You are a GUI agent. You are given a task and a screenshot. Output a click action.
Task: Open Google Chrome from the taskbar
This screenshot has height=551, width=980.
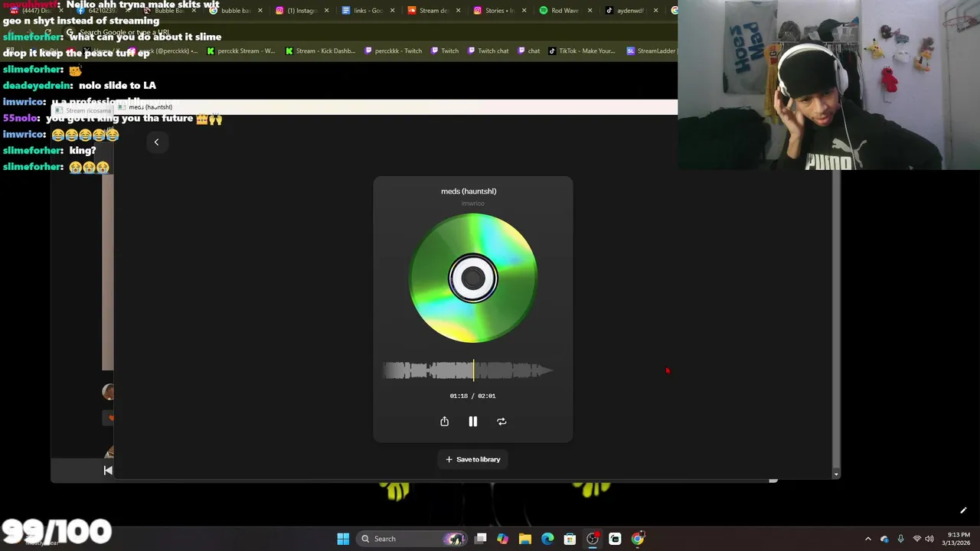point(637,539)
